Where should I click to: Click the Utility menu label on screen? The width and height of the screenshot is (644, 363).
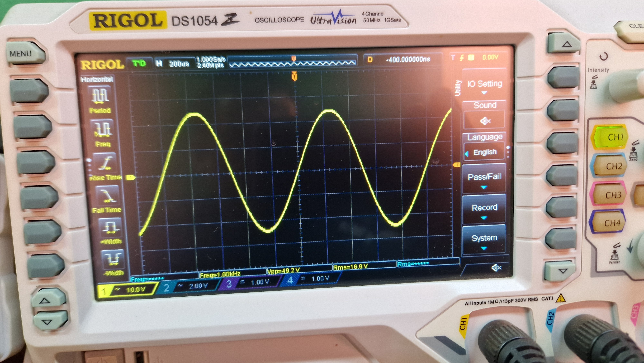point(458,88)
